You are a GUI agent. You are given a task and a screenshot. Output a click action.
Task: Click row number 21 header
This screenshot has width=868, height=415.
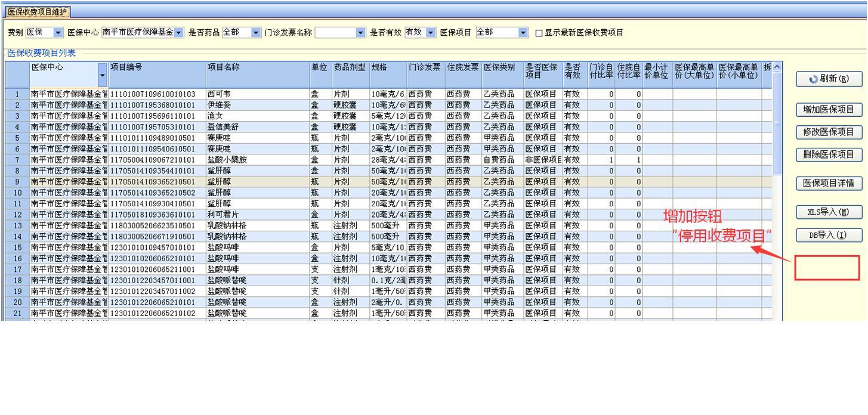pos(17,312)
